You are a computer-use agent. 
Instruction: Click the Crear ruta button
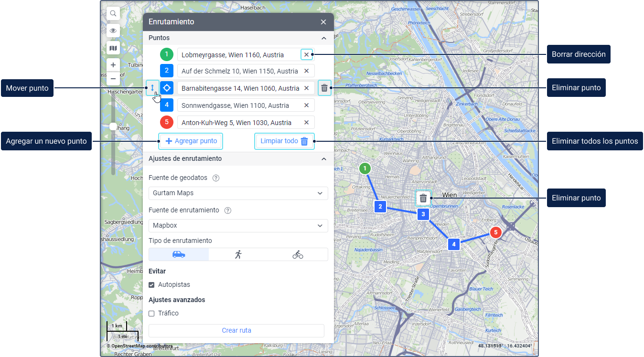tap(236, 330)
